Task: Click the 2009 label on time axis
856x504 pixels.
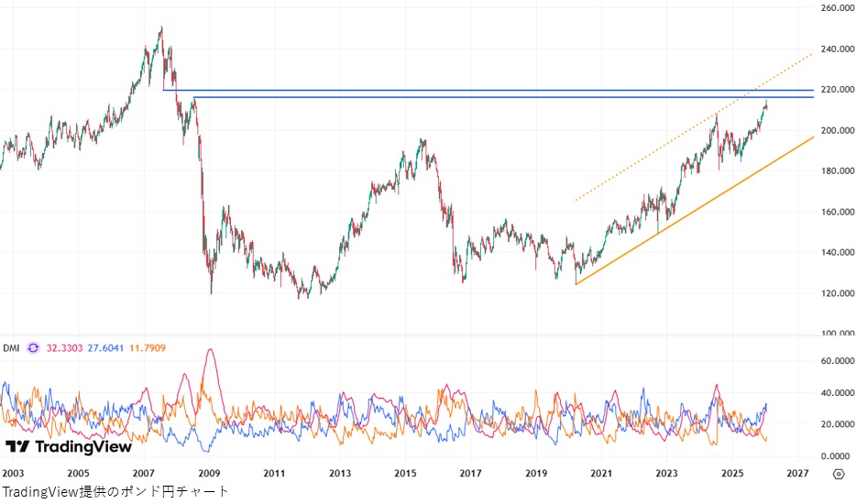Action: [209, 474]
